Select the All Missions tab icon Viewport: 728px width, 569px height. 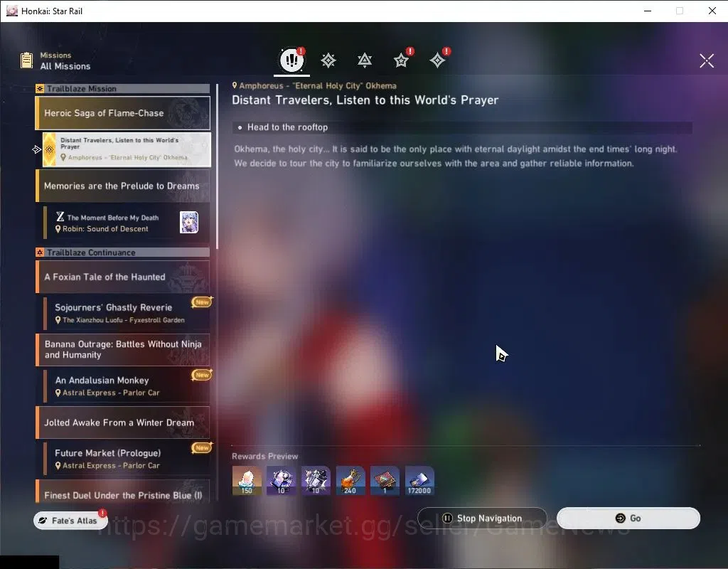291,60
